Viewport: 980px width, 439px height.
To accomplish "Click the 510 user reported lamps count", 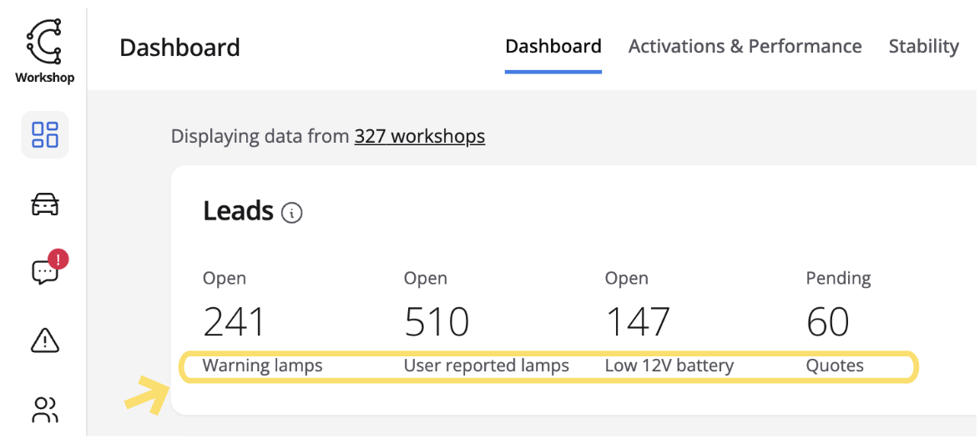I will pyautogui.click(x=436, y=322).
